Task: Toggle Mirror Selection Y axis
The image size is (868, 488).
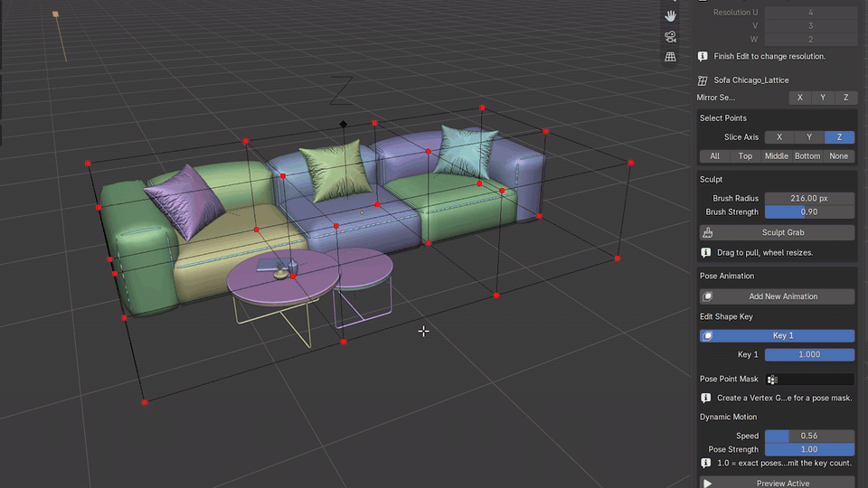Action: point(823,98)
